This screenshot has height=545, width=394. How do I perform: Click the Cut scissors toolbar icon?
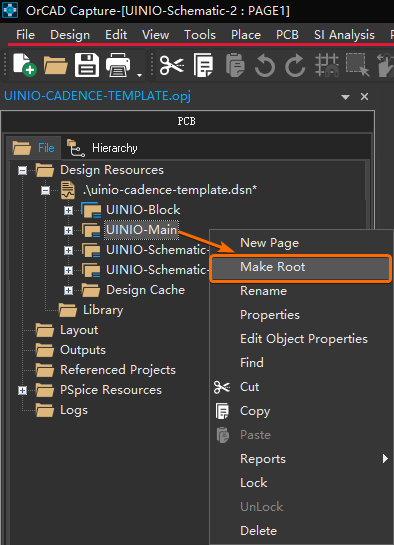tap(172, 65)
